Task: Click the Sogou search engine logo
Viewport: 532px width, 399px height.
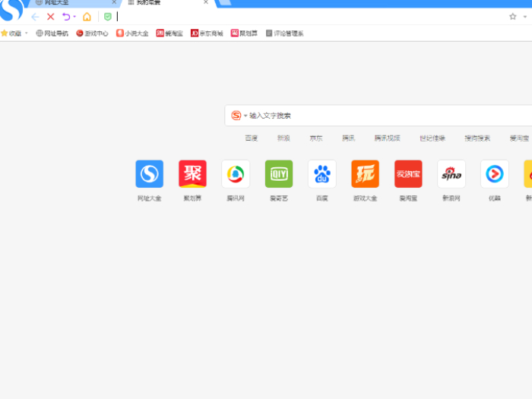Action: coord(236,116)
